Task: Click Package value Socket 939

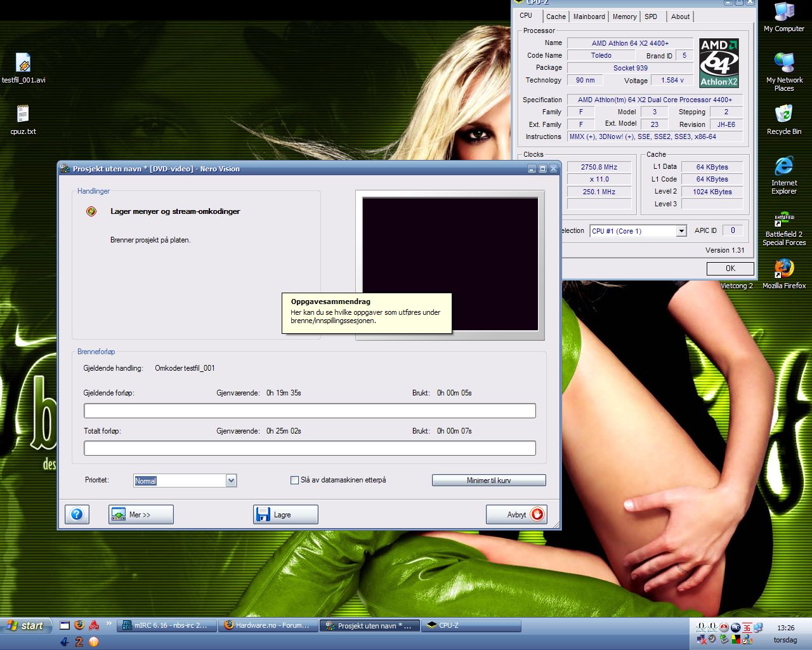Action: 630,68
